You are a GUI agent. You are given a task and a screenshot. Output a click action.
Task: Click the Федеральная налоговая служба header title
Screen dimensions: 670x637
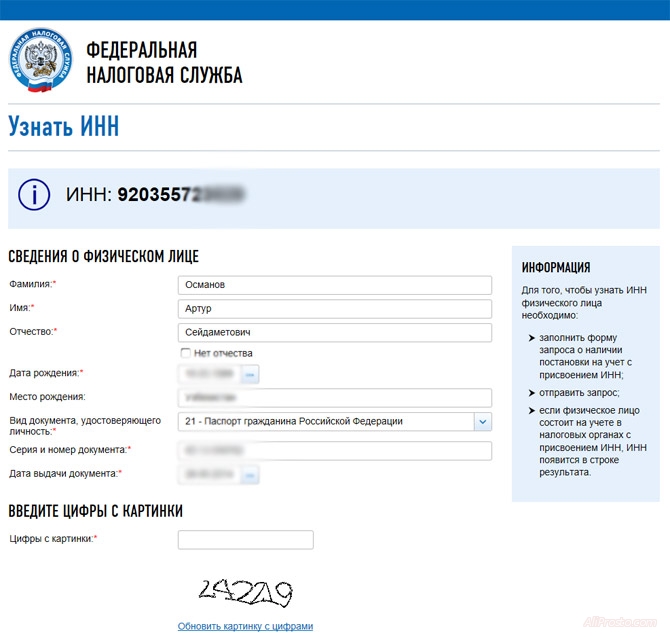click(164, 63)
